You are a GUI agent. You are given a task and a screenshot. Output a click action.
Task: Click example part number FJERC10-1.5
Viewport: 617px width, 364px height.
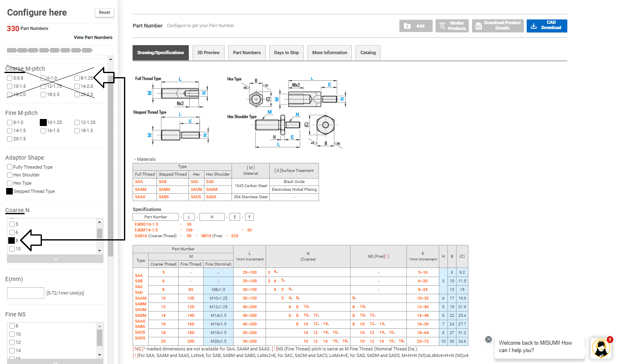tap(146, 224)
